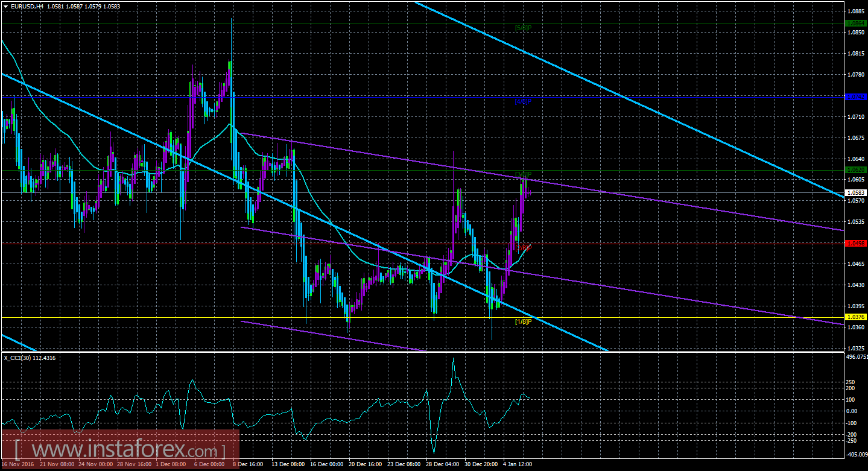The image size is (868, 471).
Task: Click the 8 Dec 16:00 time label
Action: pos(248,465)
